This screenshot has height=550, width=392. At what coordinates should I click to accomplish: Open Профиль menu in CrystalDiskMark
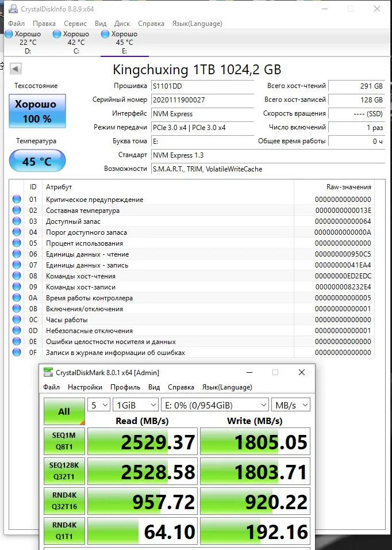pyautogui.click(x=125, y=387)
